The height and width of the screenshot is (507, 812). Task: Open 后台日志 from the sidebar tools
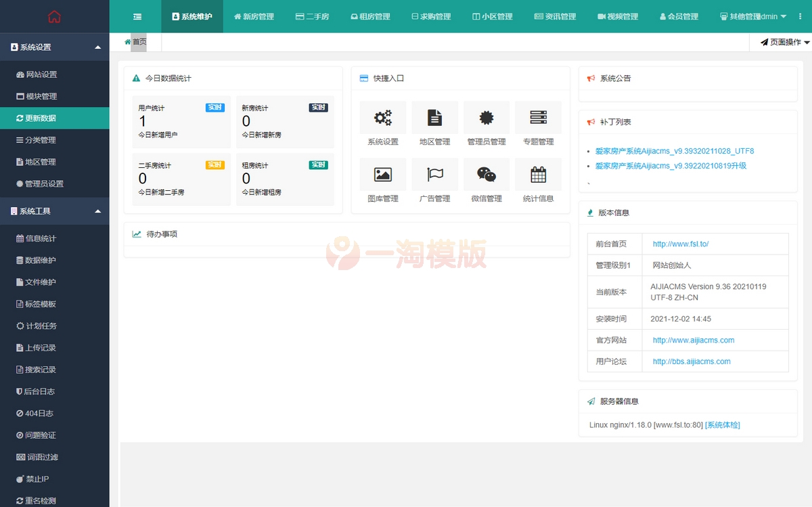[38, 391]
